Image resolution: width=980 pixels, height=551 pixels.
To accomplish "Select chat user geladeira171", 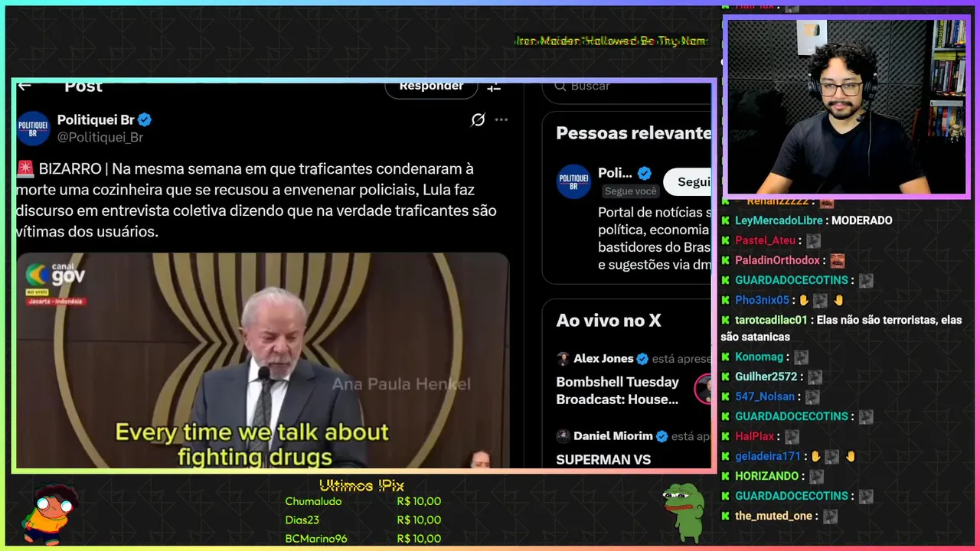I will pos(768,456).
